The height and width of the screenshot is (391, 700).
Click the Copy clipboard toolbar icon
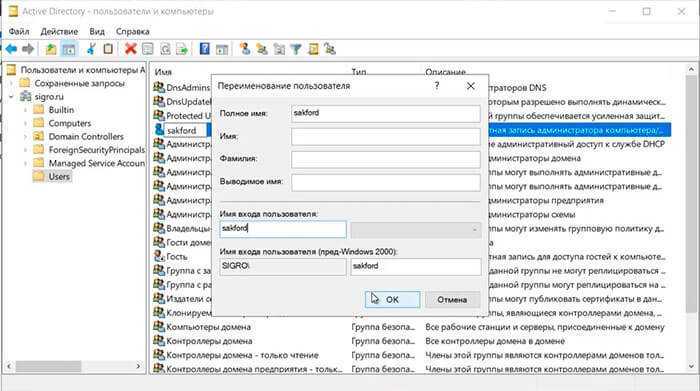click(108, 49)
